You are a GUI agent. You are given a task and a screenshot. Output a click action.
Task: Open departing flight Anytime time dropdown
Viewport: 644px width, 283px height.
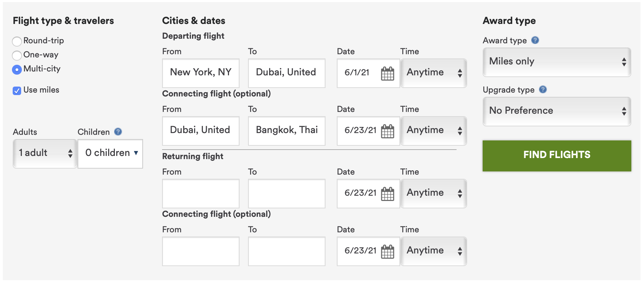[x=434, y=73]
